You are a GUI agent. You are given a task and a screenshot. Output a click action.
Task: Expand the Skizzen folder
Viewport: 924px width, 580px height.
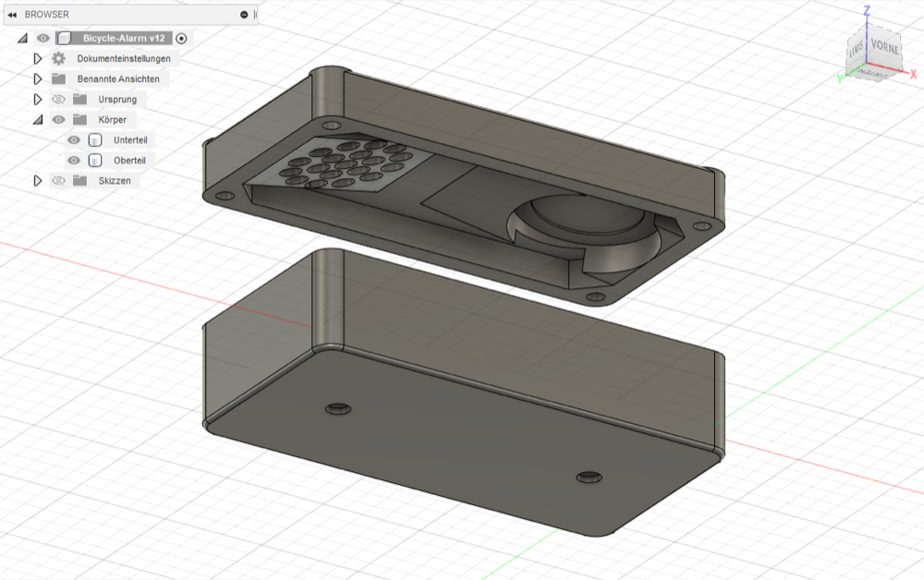38,181
